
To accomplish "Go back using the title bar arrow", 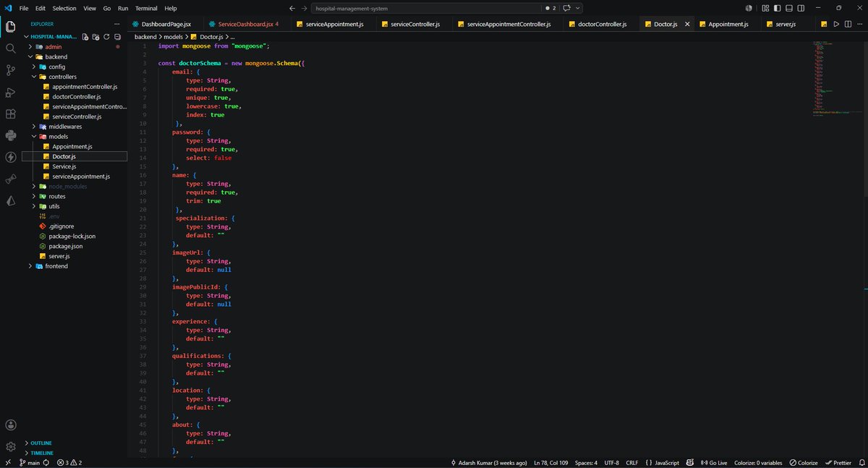I will tap(292, 8).
